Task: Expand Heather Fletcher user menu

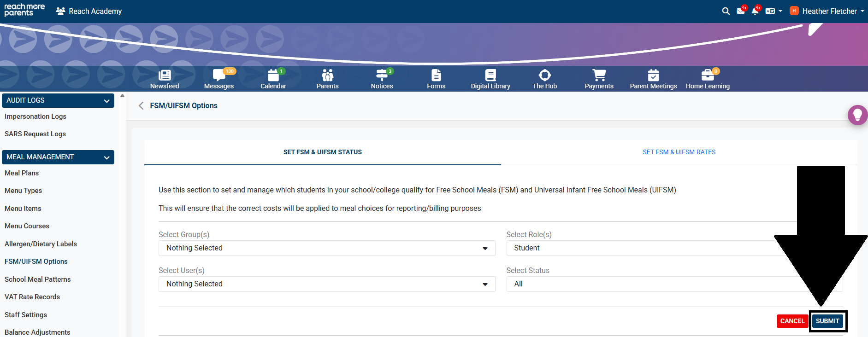Action: pyautogui.click(x=828, y=11)
